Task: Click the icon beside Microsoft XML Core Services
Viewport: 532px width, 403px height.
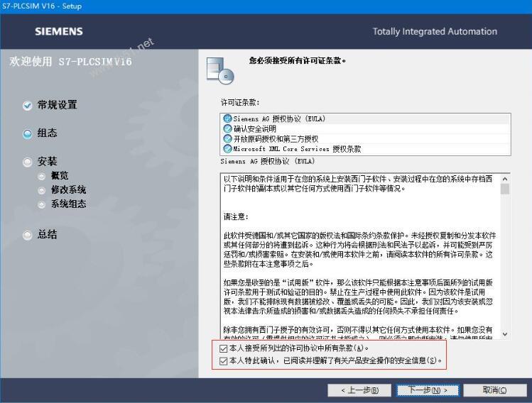Action: pyautogui.click(x=227, y=148)
